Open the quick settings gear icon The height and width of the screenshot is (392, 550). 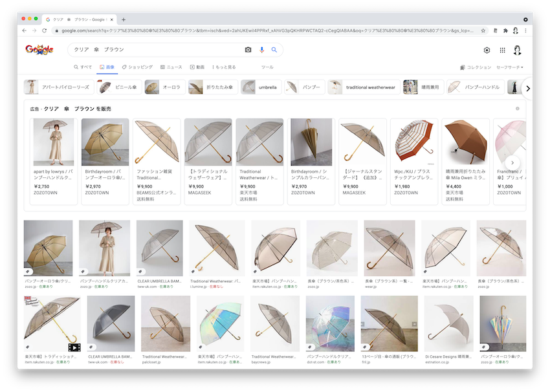pyautogui.click(x=487, y=50)
